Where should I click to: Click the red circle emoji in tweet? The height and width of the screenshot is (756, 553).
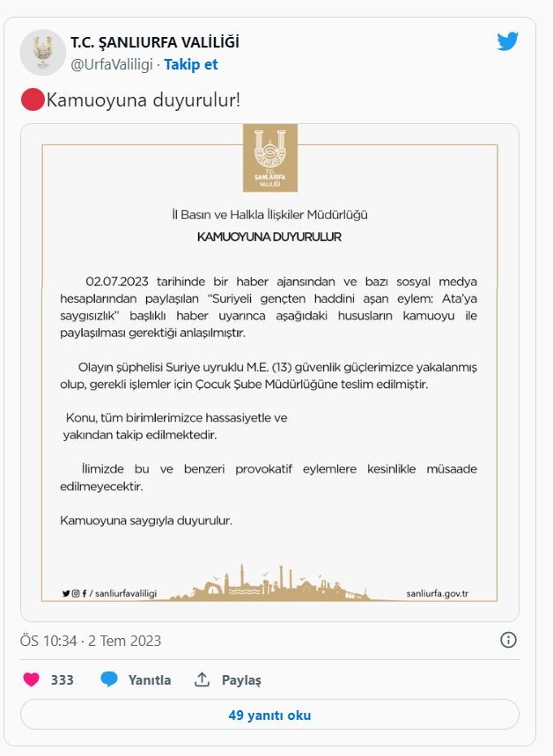pos(33,100)
